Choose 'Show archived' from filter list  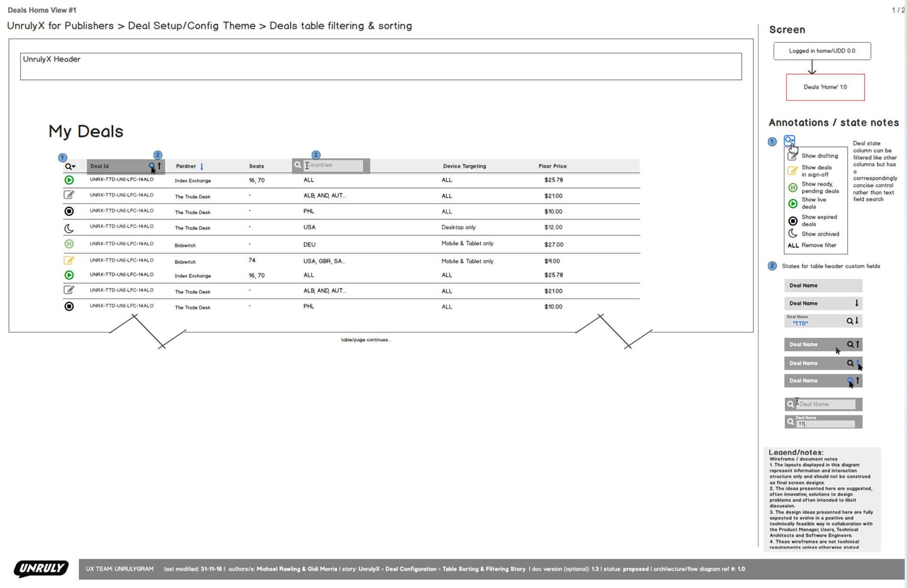pyautogui.click(x=820, y=234)
